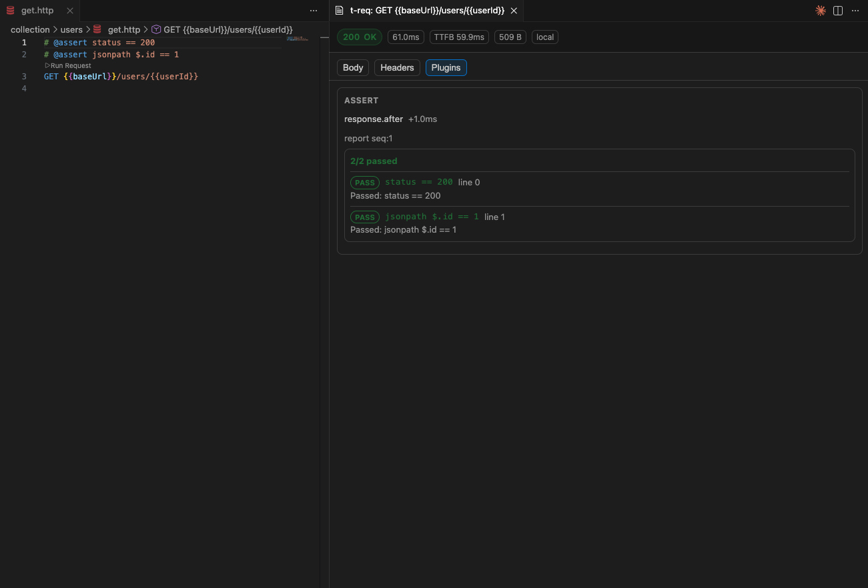The image size is (868, 588).
Task: Click the 200 OK status badge
Action: [x=359, y=37]
